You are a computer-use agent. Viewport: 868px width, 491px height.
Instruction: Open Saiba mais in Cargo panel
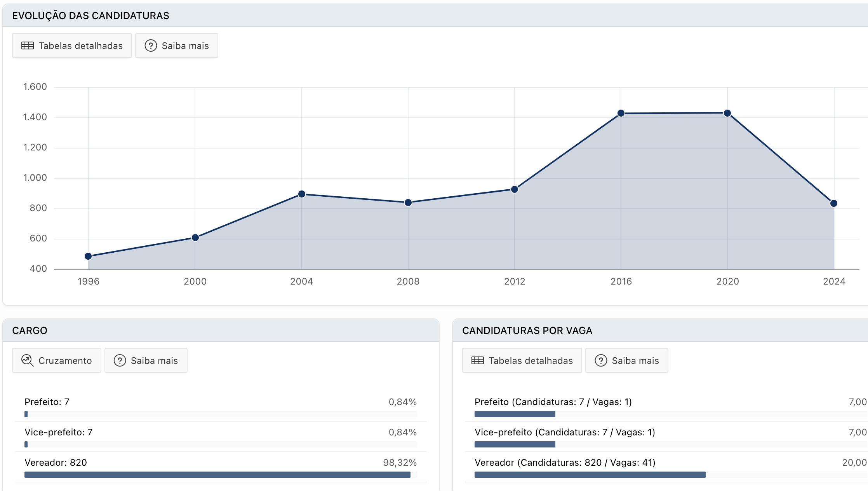146,361
